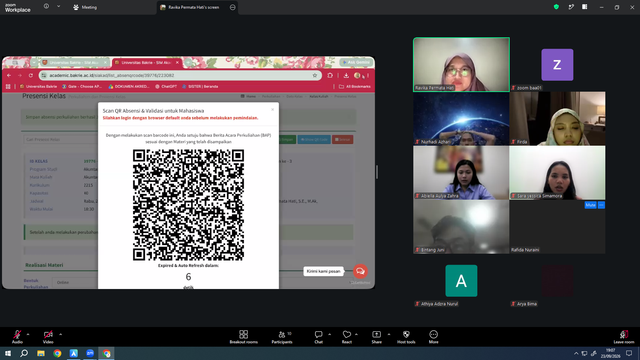Viewport: 640px width, 360px height.
Task: Click Leave room
Action: [624, 337]
